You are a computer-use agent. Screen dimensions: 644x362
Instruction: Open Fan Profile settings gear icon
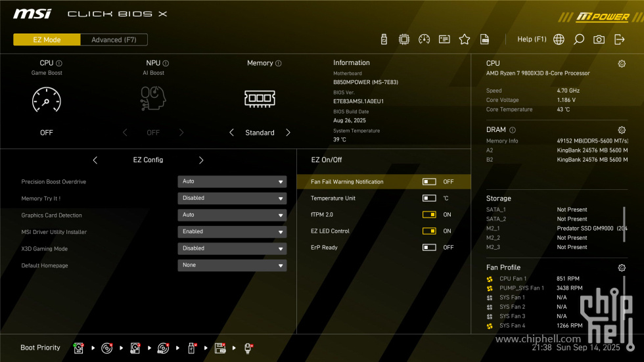point(622,268)
